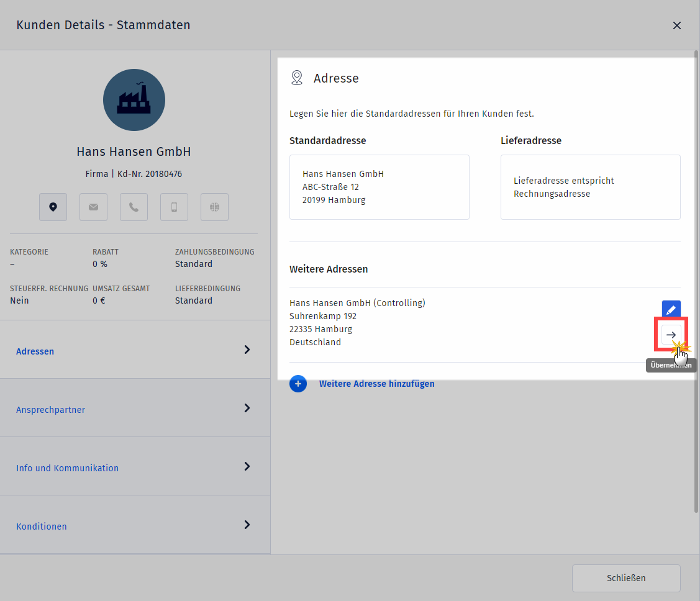
Task: Click the email envelope icon
Action: pyautogui.click(x=93, y=207)
